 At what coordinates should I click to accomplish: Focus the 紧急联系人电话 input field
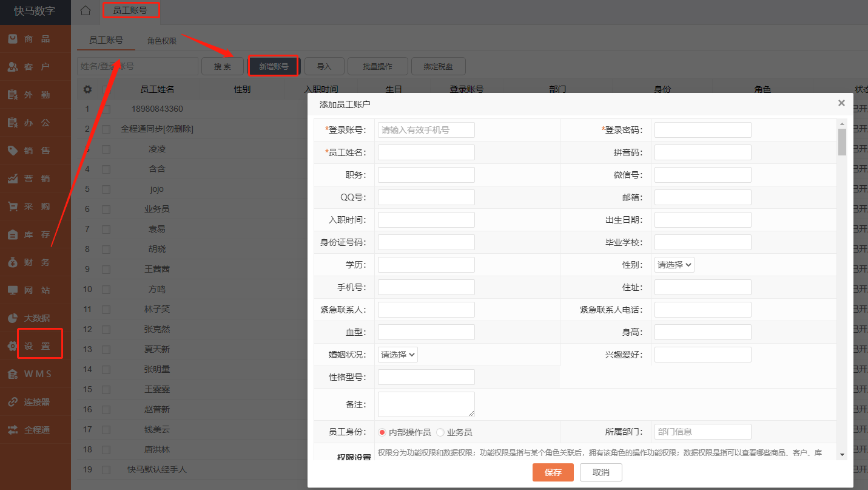(703, 310)
